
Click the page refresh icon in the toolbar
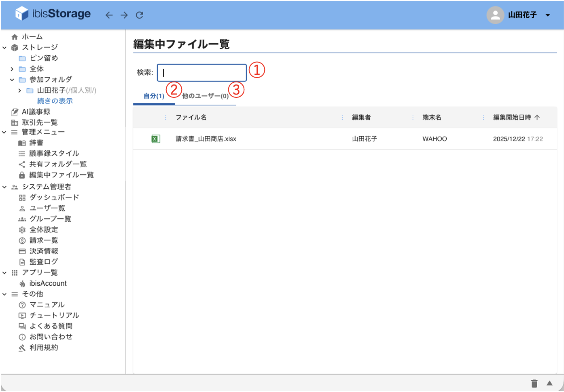[x=139, y=15]
